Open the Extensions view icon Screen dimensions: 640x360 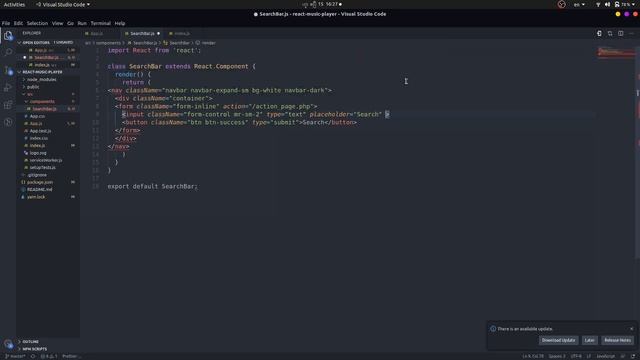8,104
